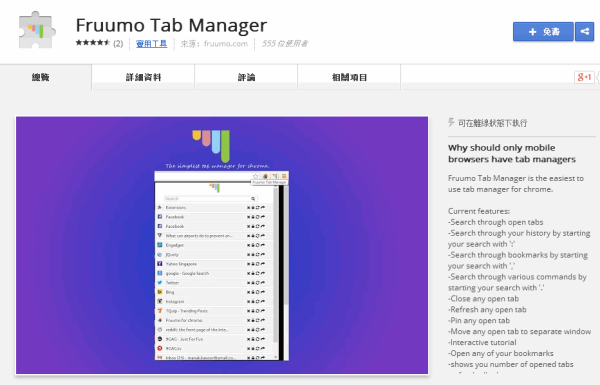Open the 評論 tab

[x=246, y=77]
